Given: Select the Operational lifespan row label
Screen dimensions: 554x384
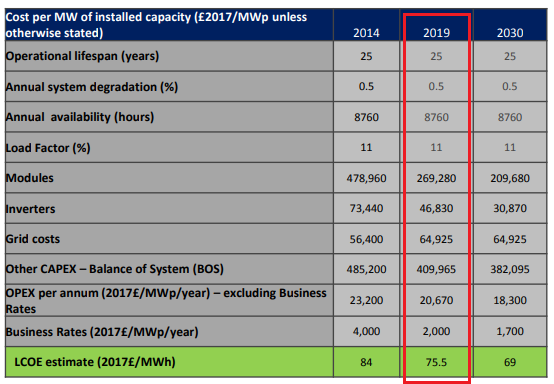Looking at the screenshot, I should (x=82, y=56).
